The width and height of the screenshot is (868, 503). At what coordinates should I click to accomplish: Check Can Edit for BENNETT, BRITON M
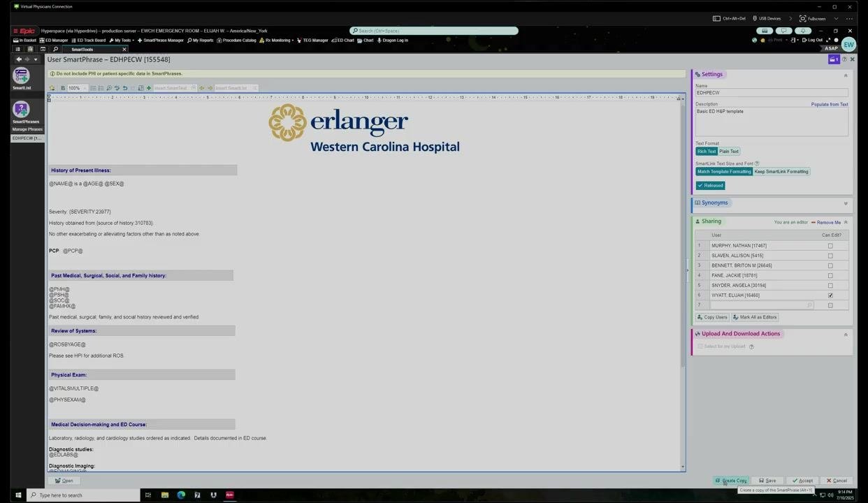830,265
